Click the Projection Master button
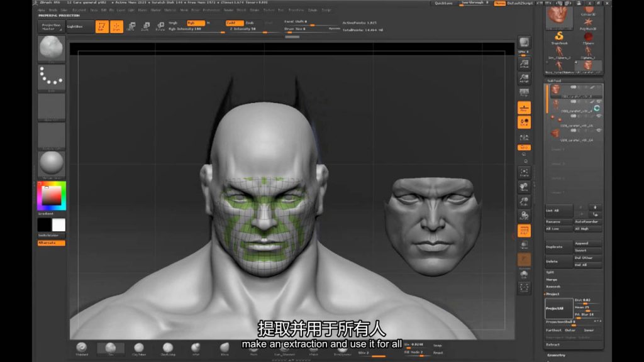This screenshot has height=362, width=644. [x=51, y=26]
